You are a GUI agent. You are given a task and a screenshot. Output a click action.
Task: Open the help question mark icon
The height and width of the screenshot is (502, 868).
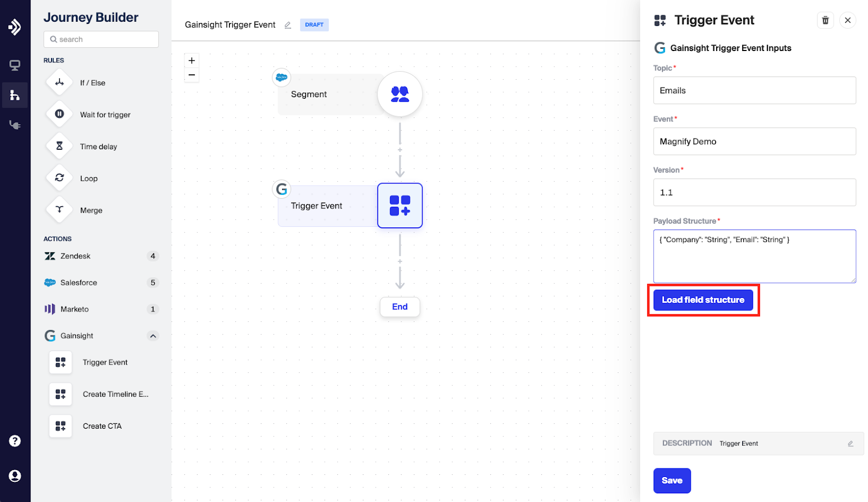pos(15,441)
